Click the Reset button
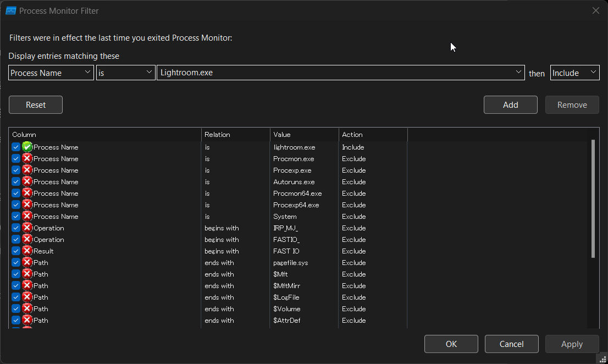 (36, 104)
